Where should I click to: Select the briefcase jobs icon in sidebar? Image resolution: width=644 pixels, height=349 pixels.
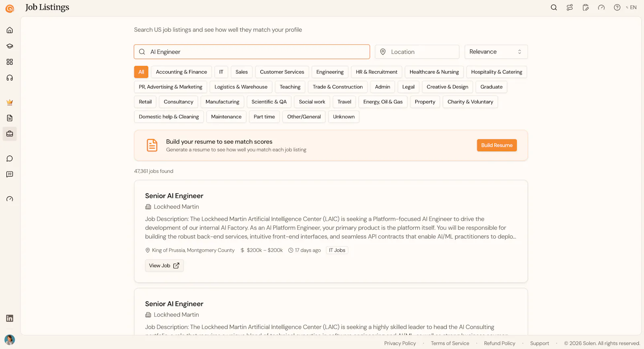(x=10, y=133)
